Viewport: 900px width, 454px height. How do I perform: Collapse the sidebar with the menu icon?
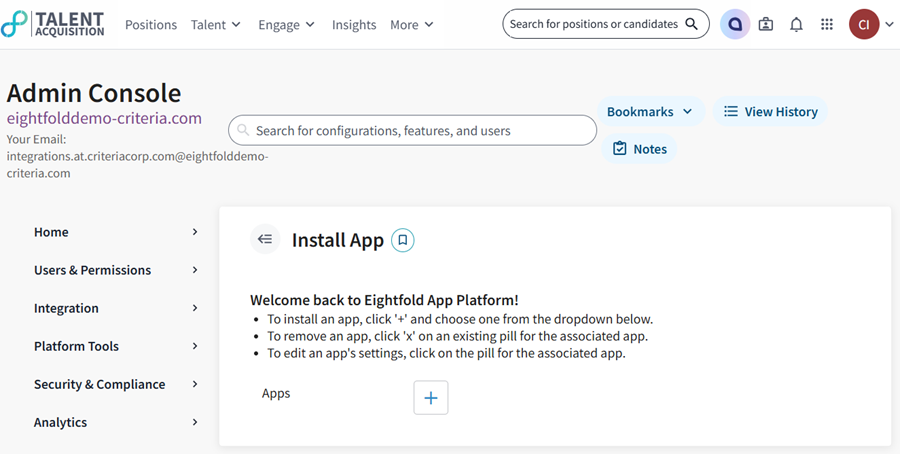[265, 239]
